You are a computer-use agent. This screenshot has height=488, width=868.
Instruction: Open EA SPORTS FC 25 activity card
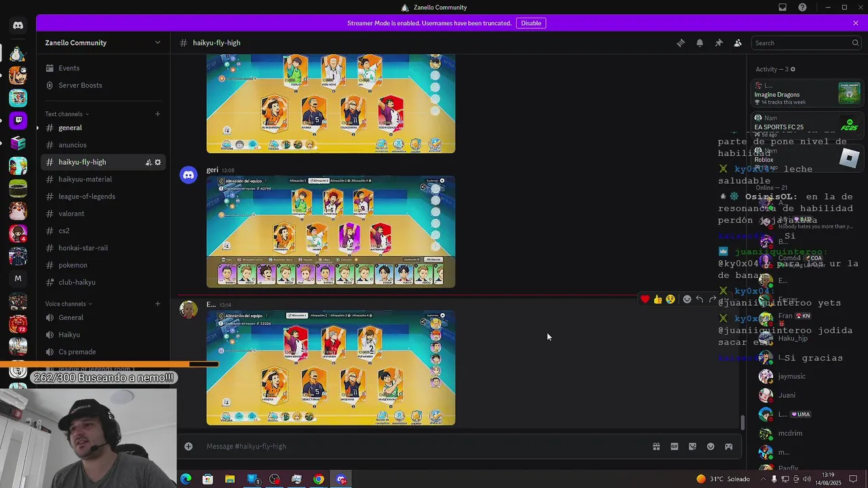tap(806, 125)
